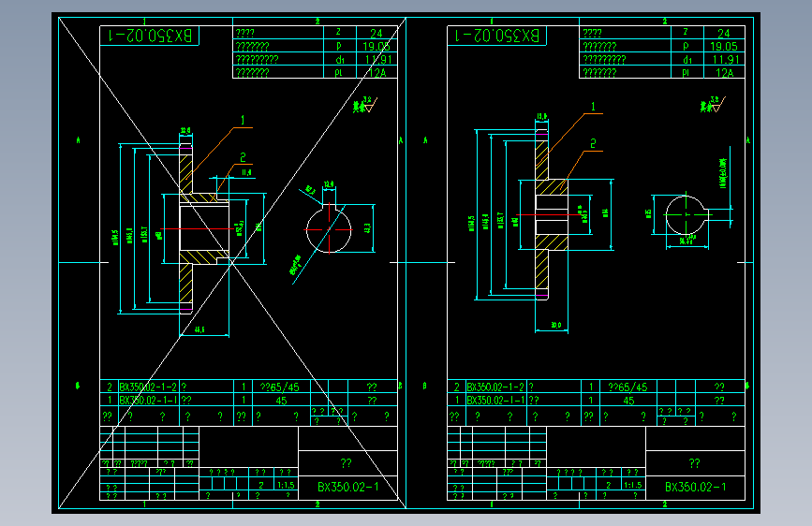Click value 11.91 in crossed-out sheet's parameter table
Screen dimensions: 812x526
pyautogui.click(x=378, y=60)
